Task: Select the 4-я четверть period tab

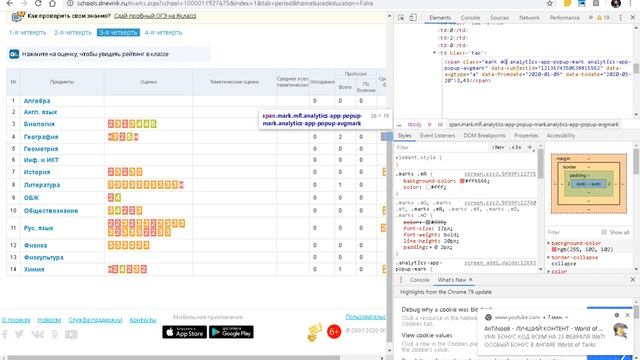Action: coord(163,33)
